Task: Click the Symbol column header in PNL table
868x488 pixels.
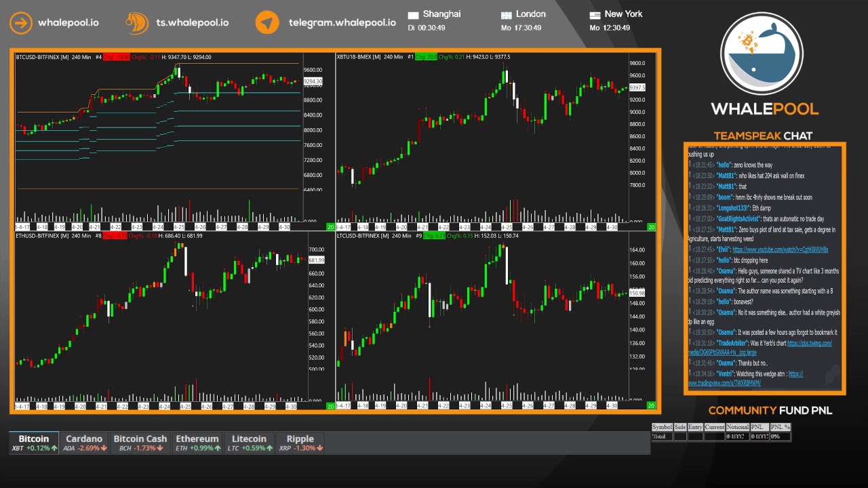Action: pyautogui.click(x=662, y=427)
